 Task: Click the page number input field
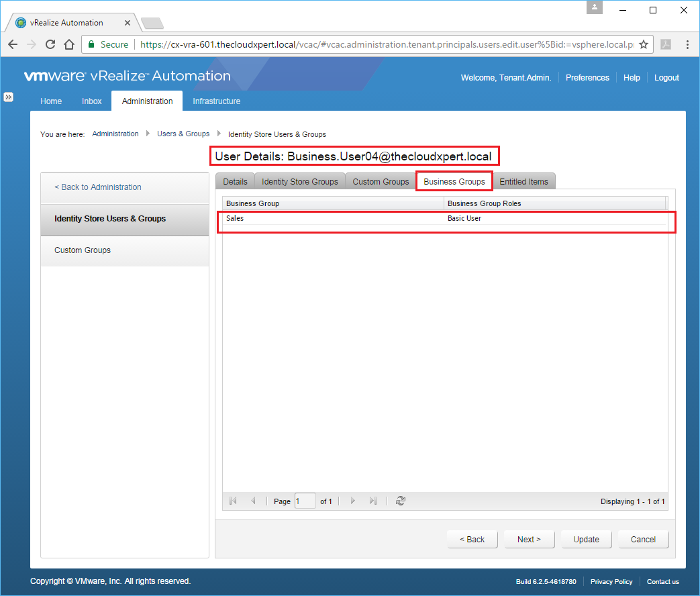tap(305, 501)
